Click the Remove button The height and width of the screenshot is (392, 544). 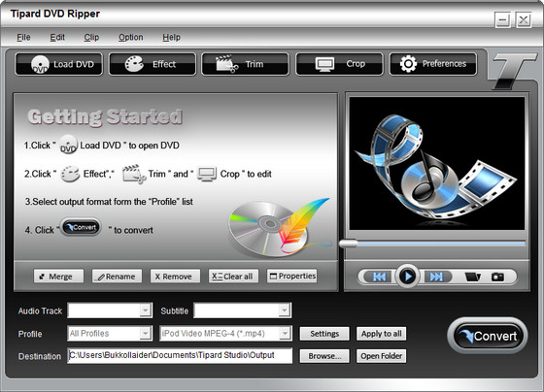tap(175, 277)
